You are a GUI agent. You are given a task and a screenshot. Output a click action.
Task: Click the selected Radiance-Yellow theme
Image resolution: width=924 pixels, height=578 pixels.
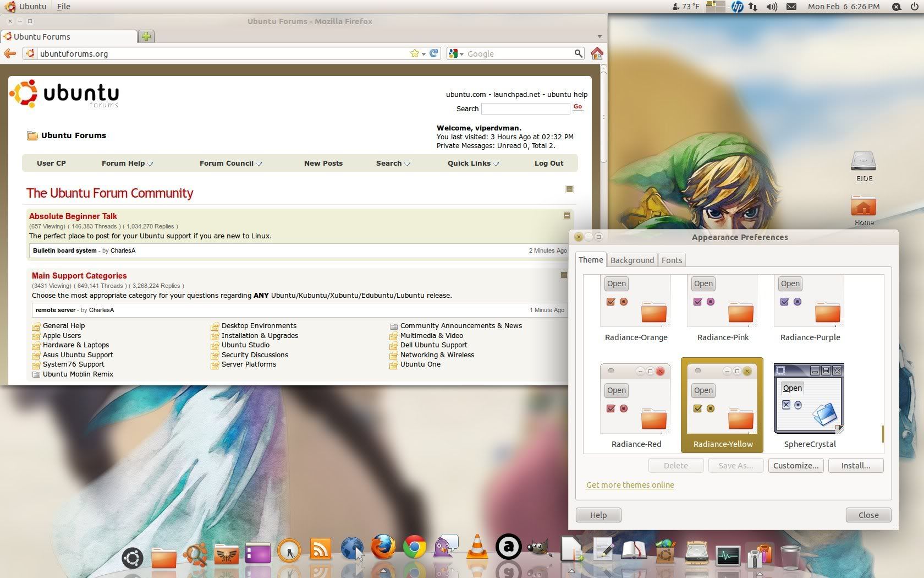point(722,405)
